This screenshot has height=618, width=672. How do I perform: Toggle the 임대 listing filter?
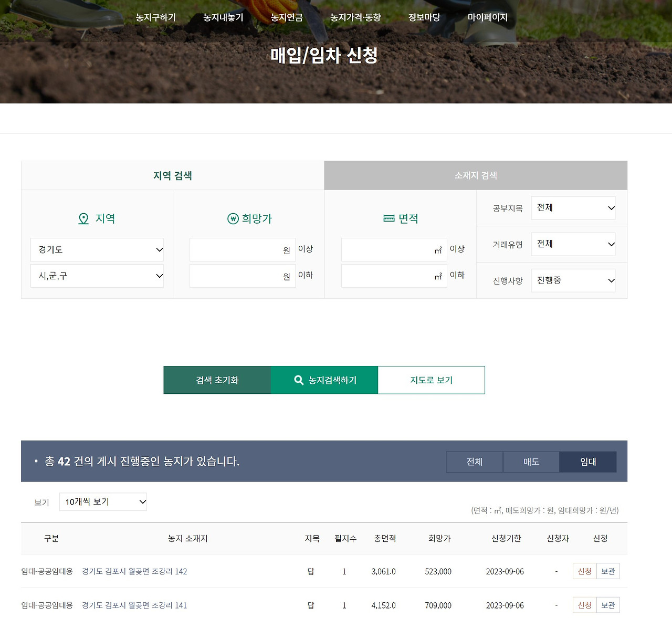click(588, 462)
